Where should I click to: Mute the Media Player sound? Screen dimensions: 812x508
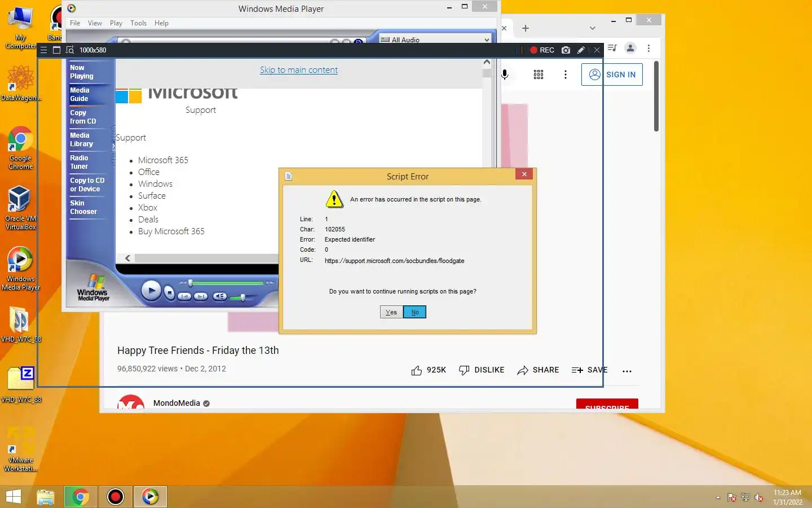pyautogui.click(x=220, y=296)
